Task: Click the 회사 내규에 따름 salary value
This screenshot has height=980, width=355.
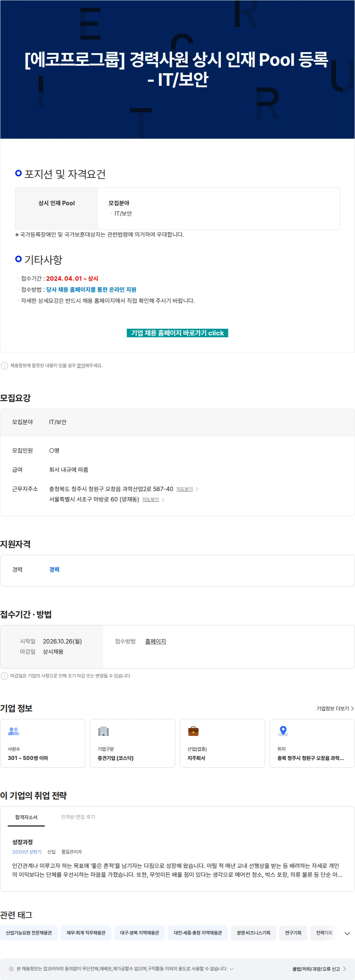Action: [x=68, y=470]
